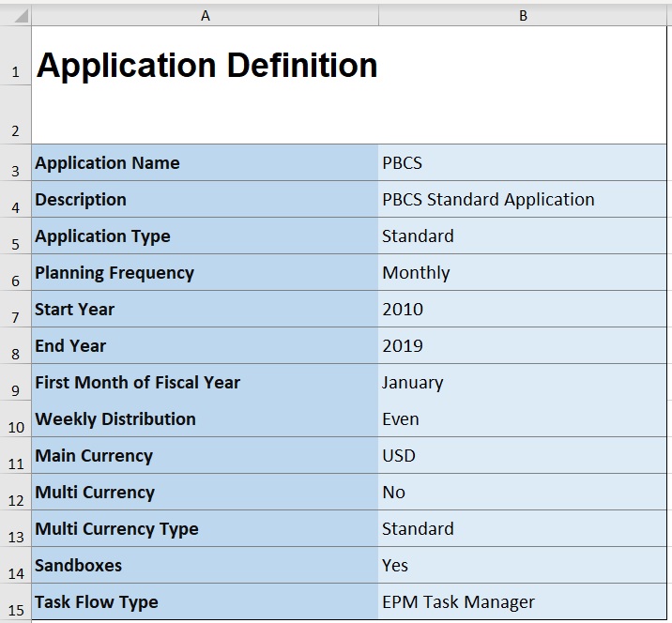Select column A header
Screen dimensions: 672x623
click(x=205, y=16)
